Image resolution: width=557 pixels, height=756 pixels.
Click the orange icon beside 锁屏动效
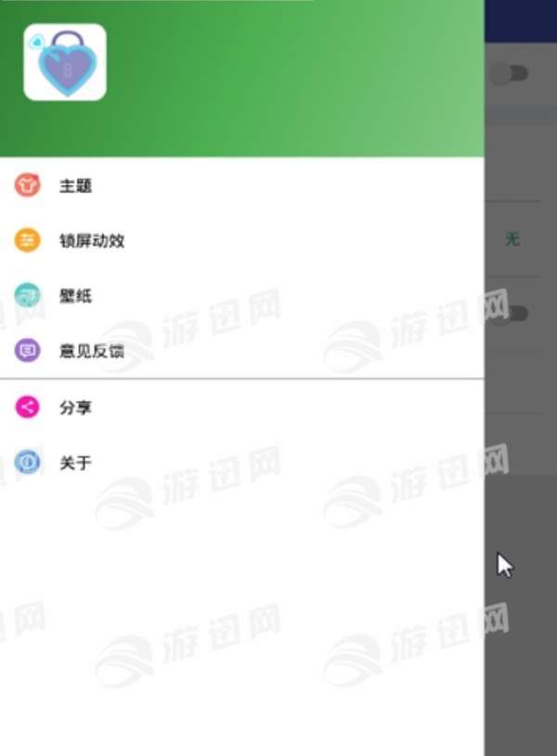pyautogui.click(x=28, y=241)
